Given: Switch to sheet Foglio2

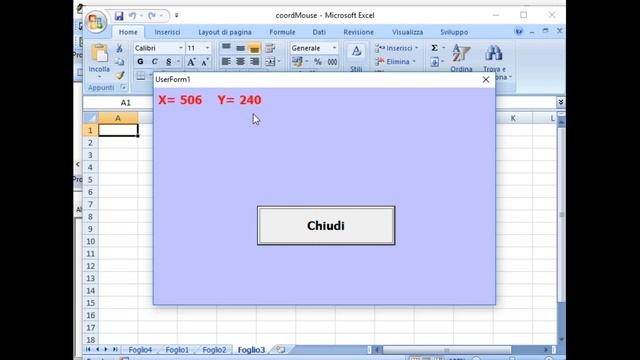Looking at the screenshot, I should click(x=214, y=350).
